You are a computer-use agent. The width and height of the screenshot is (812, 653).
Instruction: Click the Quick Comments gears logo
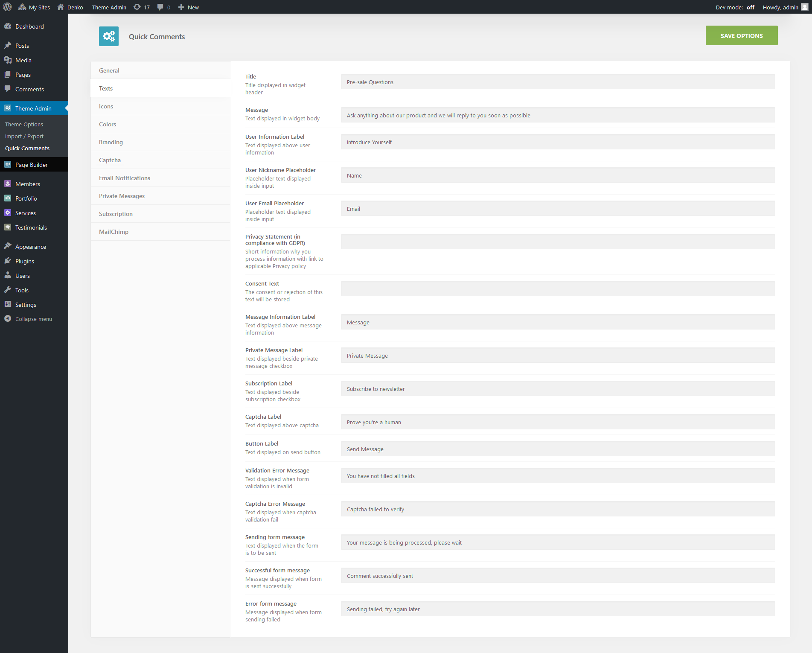click(109, 36)
